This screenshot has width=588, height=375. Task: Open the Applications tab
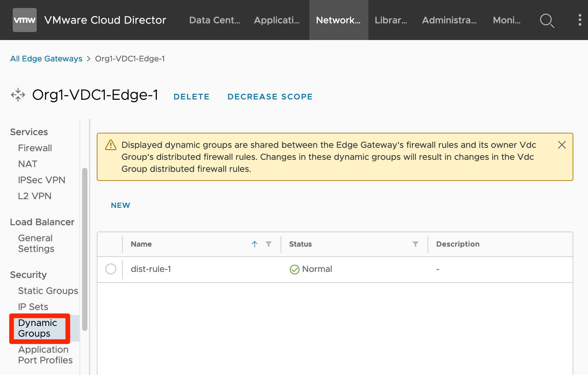pos(277,20)
